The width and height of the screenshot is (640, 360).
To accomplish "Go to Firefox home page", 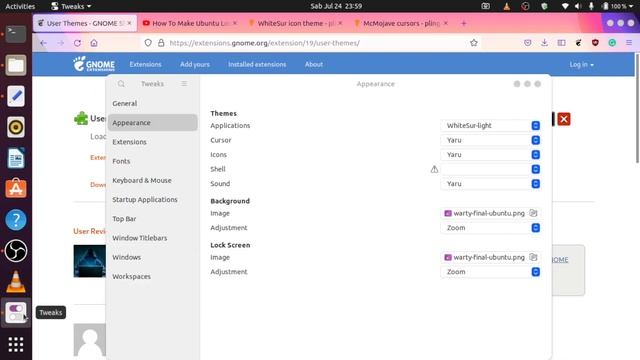I will 94,43.
